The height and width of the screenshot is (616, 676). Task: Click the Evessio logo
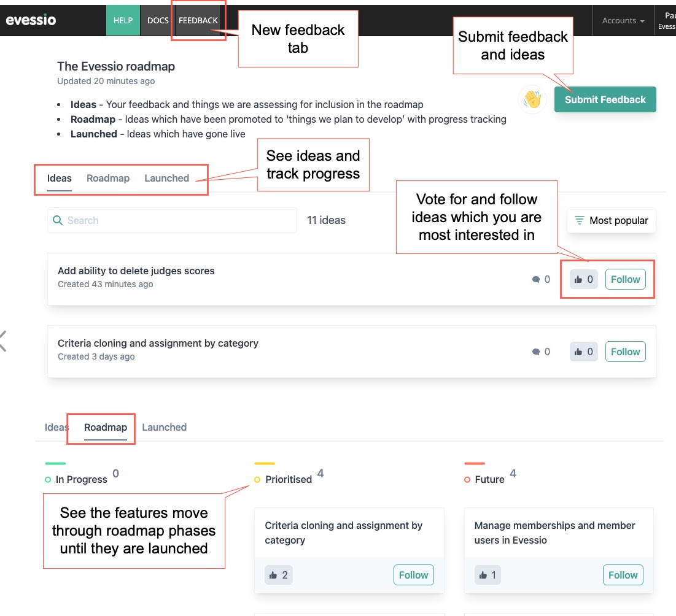pyautogui.click(x=31, y=20)
